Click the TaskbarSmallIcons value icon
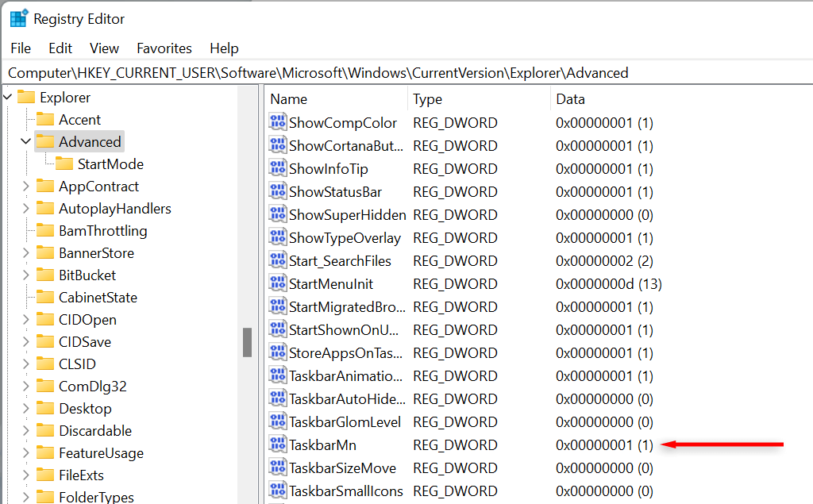Viewport: 813px width, 504px height. point(278,491)
